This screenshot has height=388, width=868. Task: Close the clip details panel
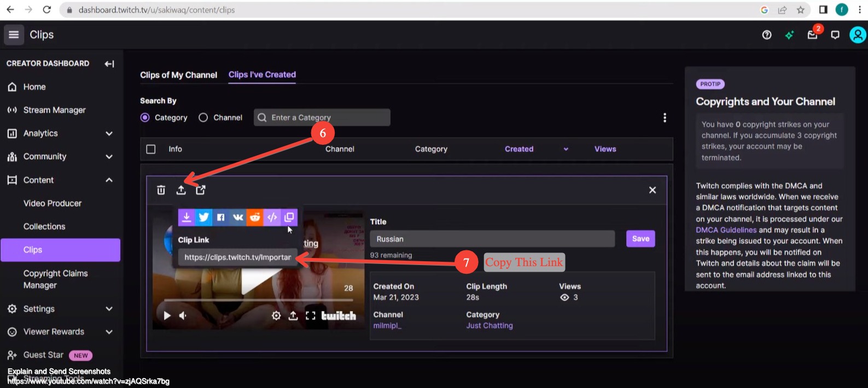(x=653, y=190)
